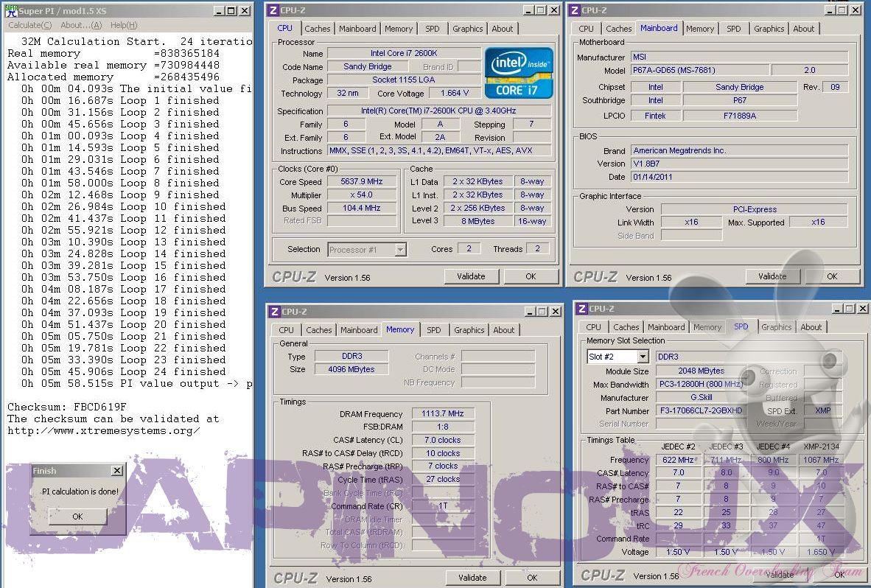
Task: Select the CPU tab in the Mainboard window
Action: click(x=586, y=28)
